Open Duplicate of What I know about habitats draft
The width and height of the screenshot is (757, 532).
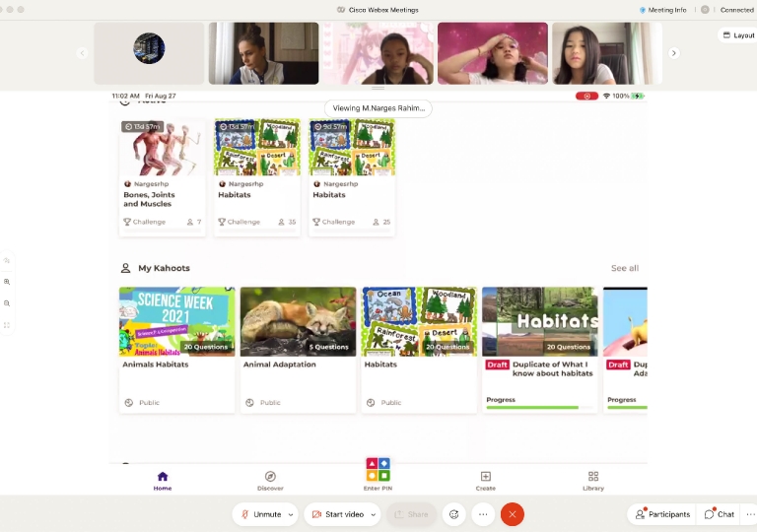[540, 350]
